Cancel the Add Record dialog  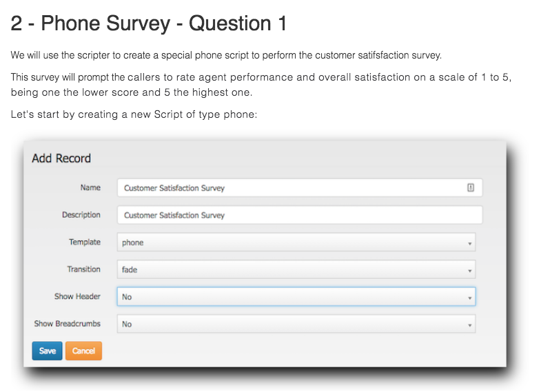pyautogui.click(x=83, y=351)
